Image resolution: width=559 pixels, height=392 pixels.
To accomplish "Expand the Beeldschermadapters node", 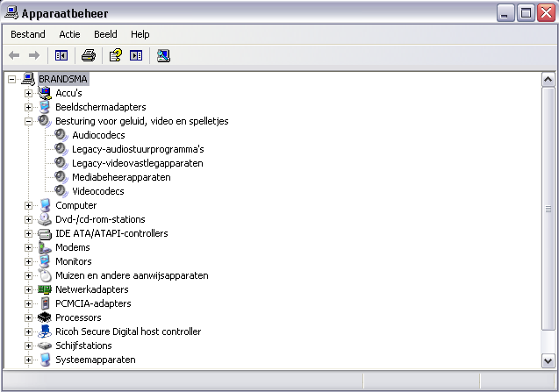I will pyautogui.click(x=28, y=107).
